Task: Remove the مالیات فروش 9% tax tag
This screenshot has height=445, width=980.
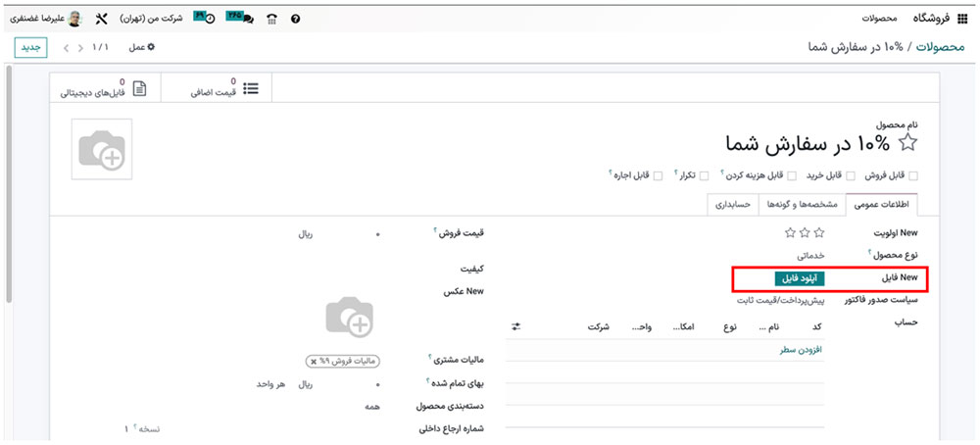Action: click(x=314, y=362)
